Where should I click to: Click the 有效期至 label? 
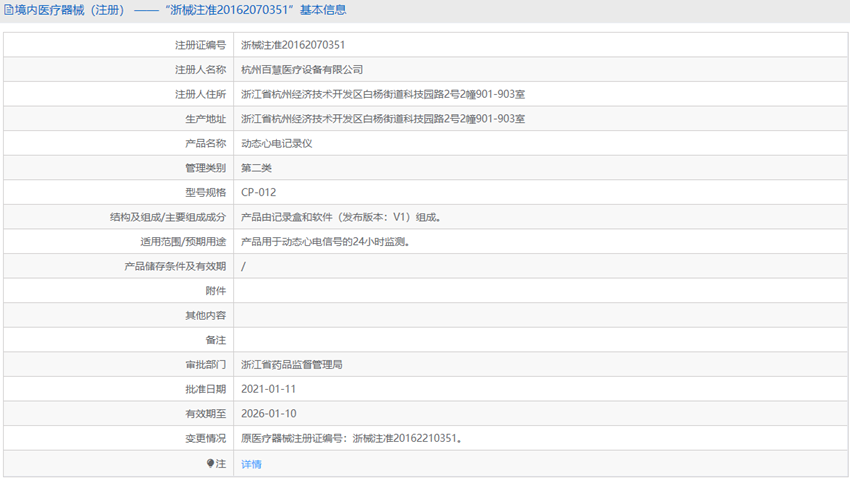(x=205, y=413)
